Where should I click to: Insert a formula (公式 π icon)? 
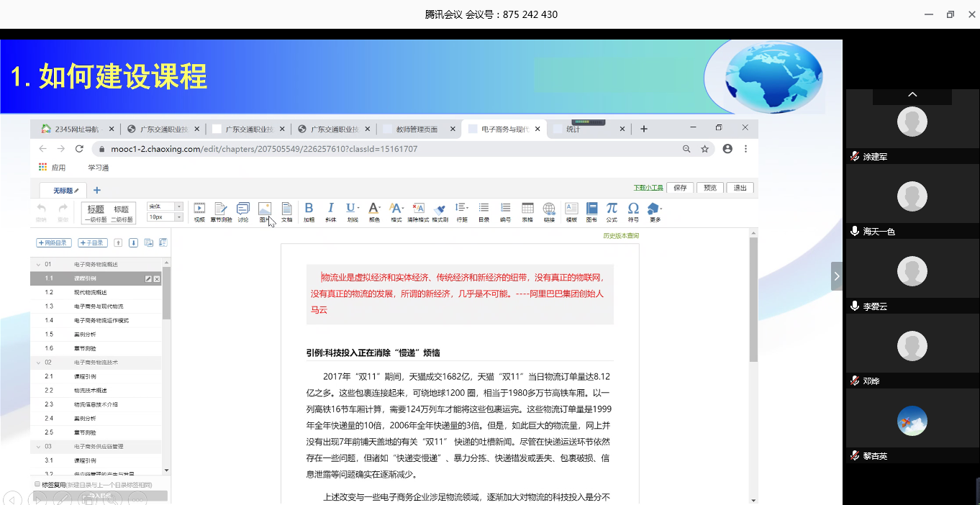coord(612,212)
